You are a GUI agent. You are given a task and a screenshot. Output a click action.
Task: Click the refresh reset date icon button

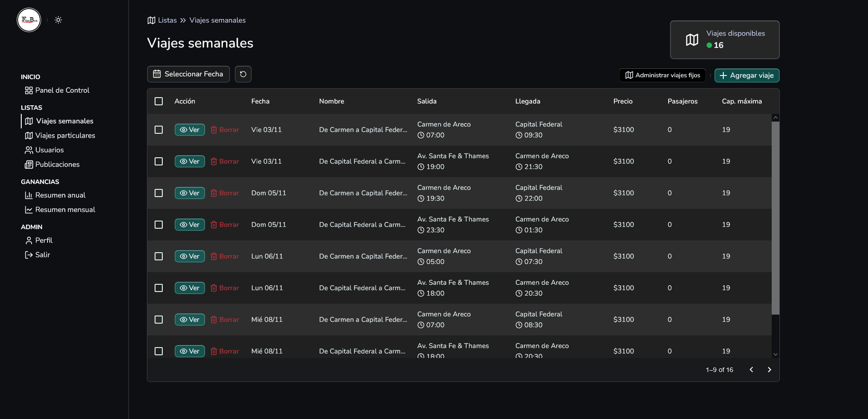[x=243, y=74]
